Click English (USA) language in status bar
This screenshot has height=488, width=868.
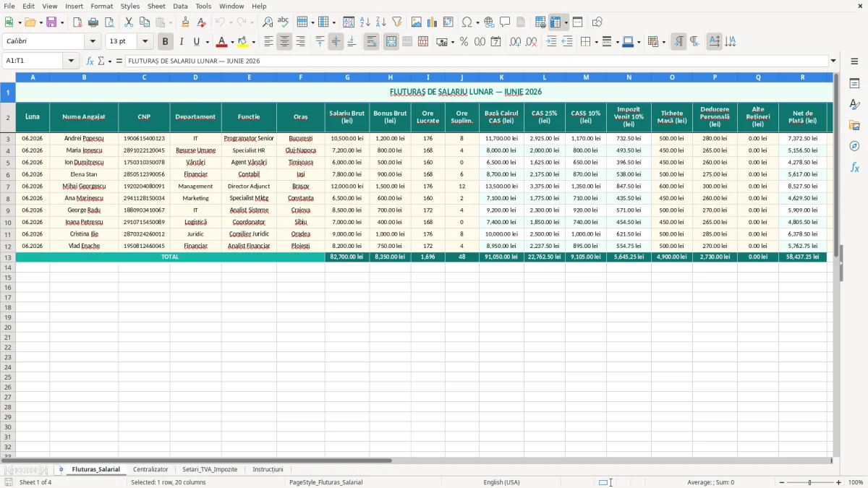(x=501, y=482)
